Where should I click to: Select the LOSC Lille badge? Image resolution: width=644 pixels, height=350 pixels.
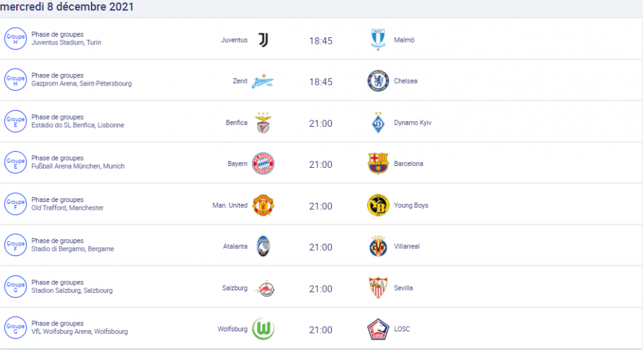coord(378,329)
